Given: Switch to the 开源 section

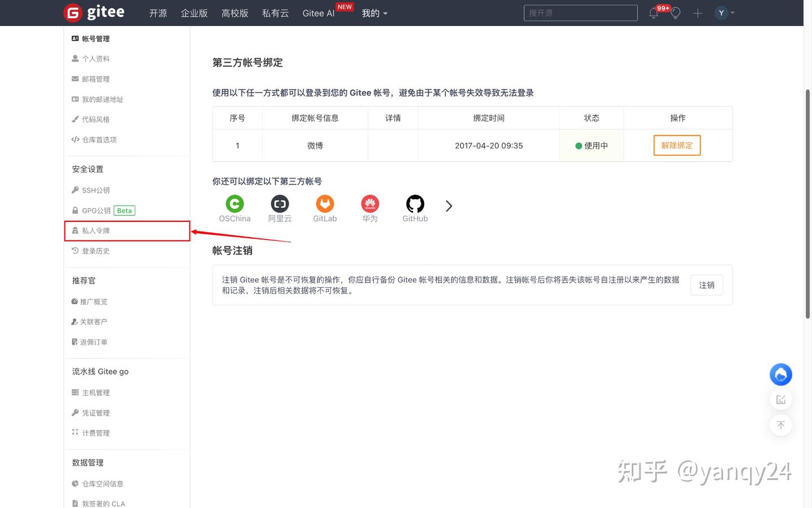Looking at the screenshot, I should point(158,13).
